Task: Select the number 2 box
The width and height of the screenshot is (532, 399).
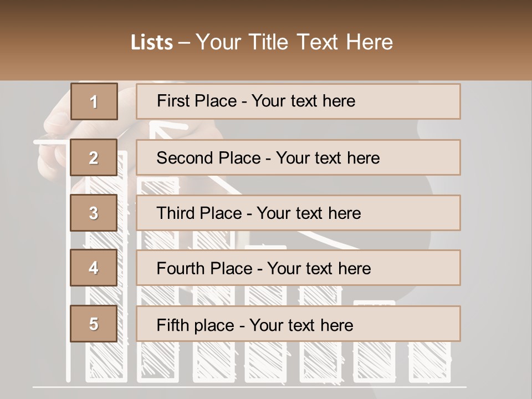Action: tap(94, 157)
